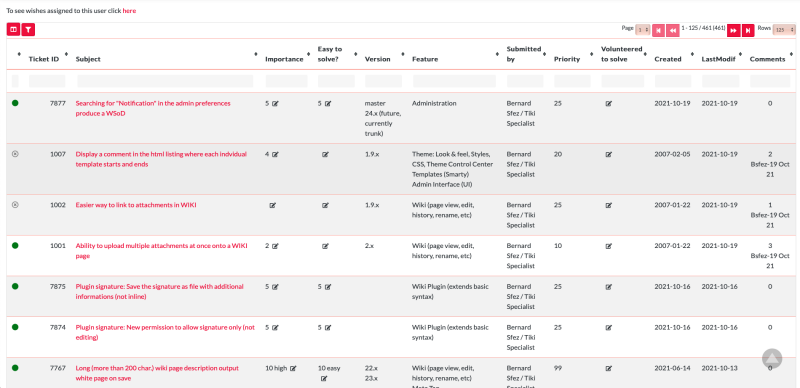Click green status dot of ticket 7877

(15, 103)
